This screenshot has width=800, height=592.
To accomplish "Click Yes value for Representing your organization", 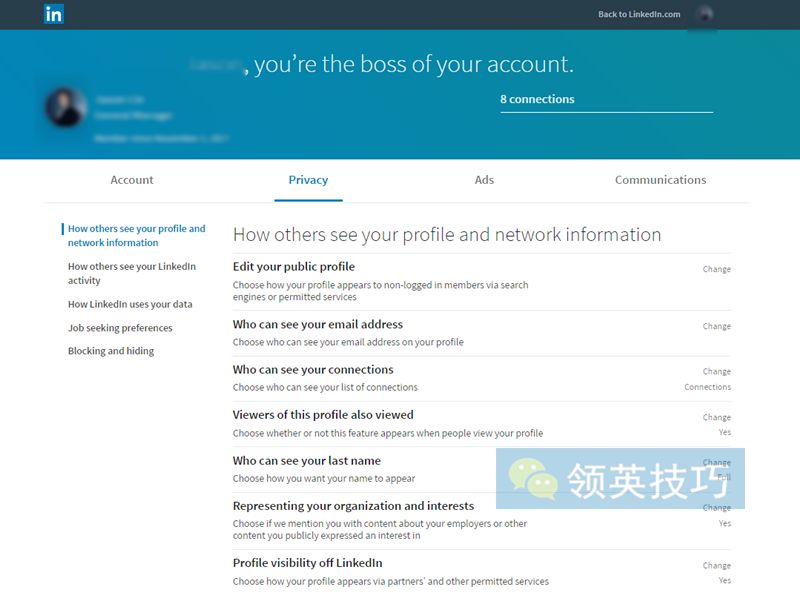I will [x=724, y=523].
